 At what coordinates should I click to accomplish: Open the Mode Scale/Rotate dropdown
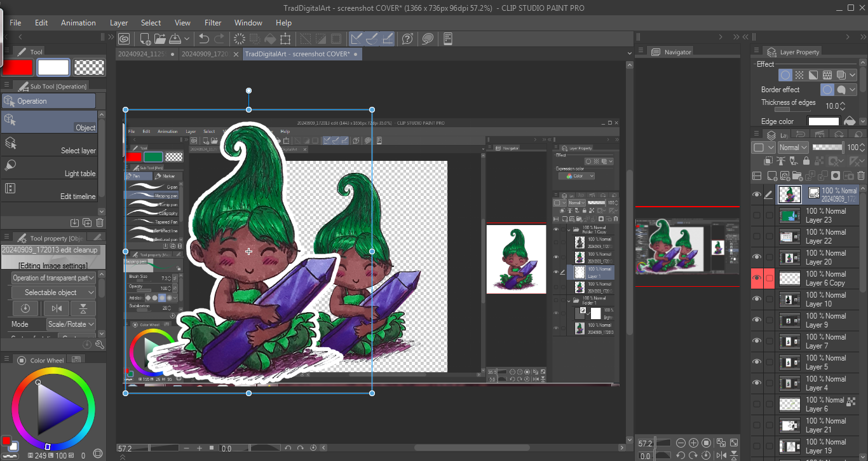pyautogui.click(x=71, y=324)
